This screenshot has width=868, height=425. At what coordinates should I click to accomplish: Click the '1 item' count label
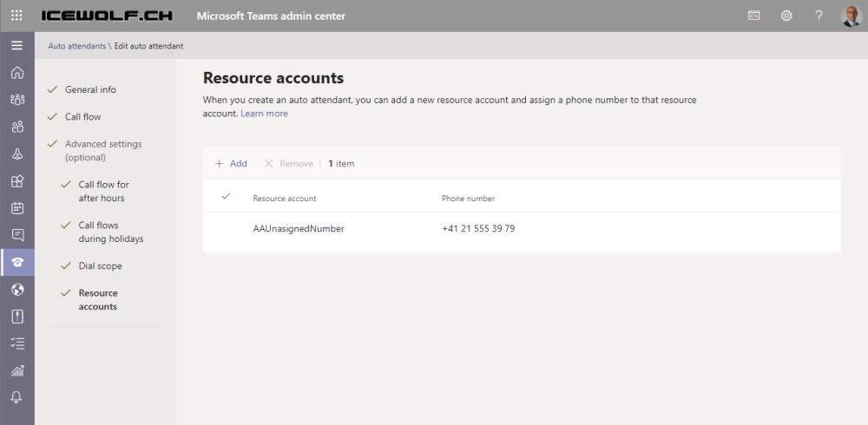[x=341, y=163]
